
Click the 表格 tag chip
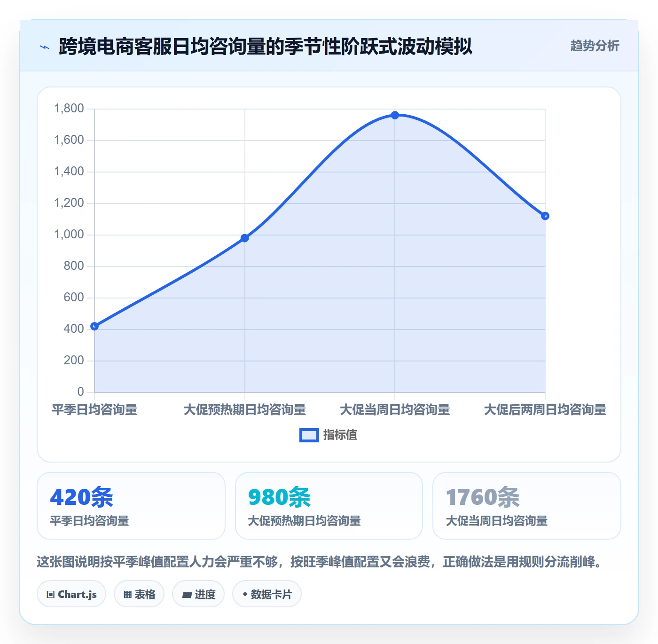139,594
